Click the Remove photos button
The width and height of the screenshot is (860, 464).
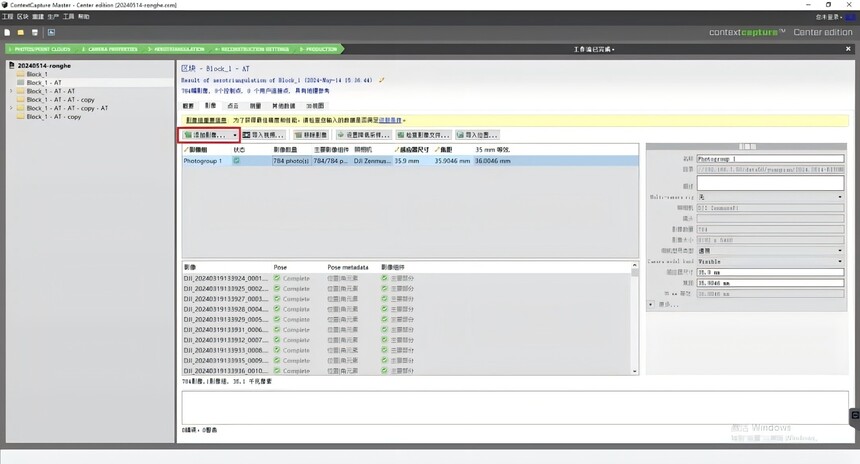[311, 135]
